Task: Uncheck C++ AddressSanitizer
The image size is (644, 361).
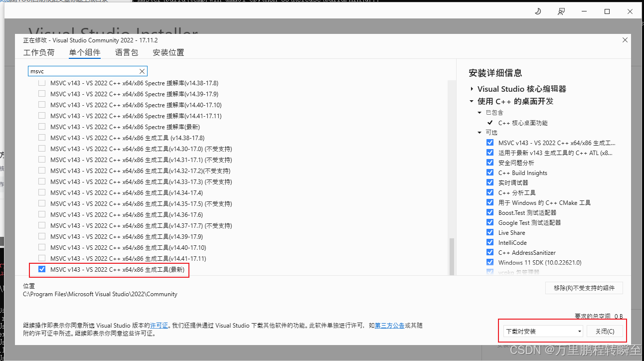Action: pyautogui.click(x=490, y=252)
